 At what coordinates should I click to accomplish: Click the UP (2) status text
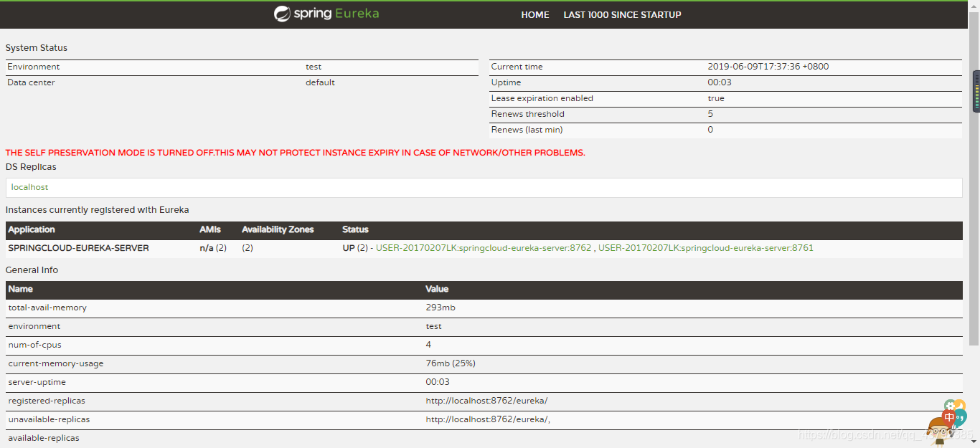point(357,248)
